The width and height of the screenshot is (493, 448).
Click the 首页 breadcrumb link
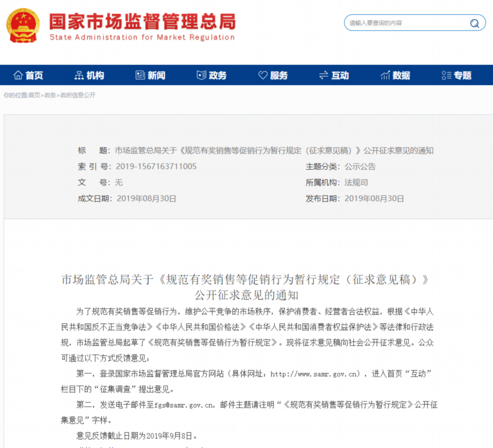[35, 95]
